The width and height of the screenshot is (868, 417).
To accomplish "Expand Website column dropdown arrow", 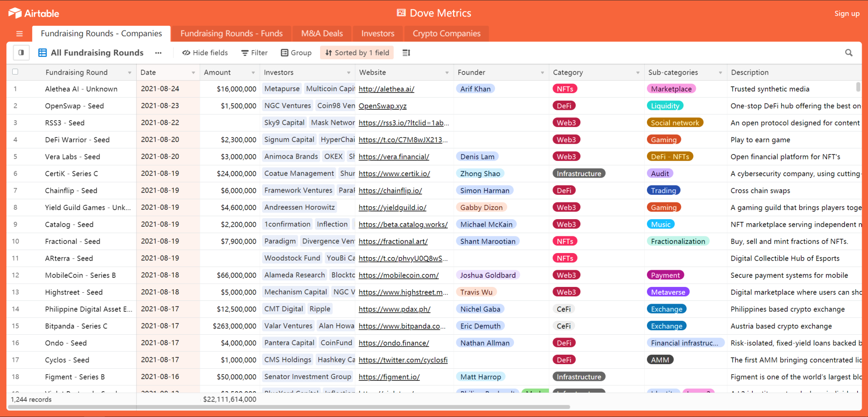I will 447,73.
